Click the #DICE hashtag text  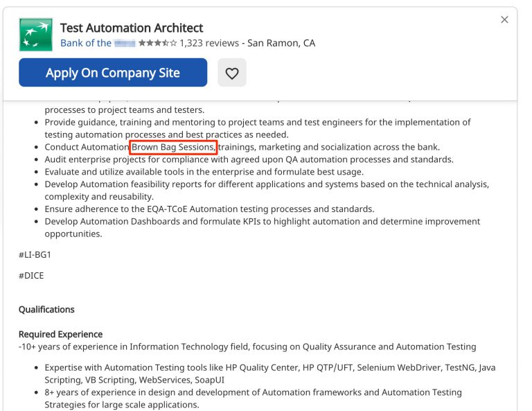[x=31, y=275]
